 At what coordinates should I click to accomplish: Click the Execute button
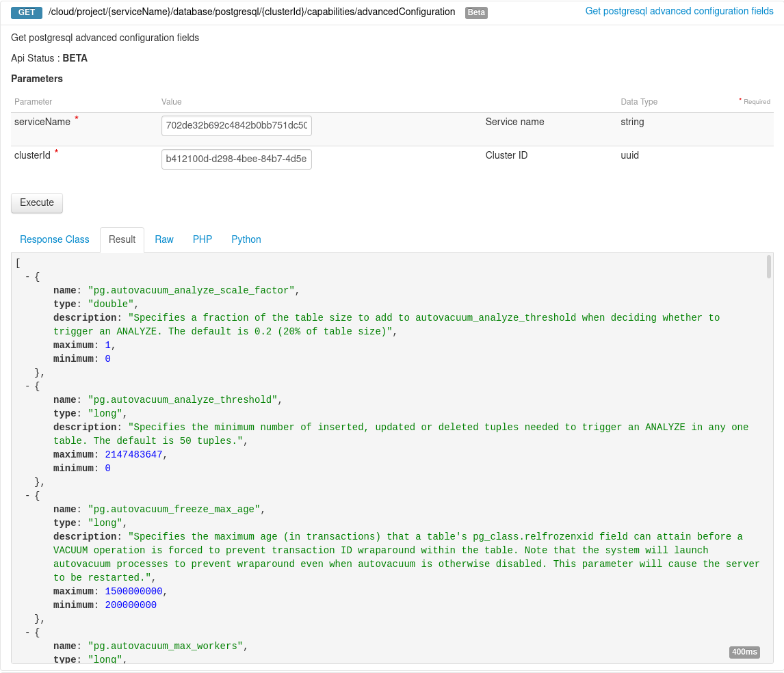(x=36, y=202)
